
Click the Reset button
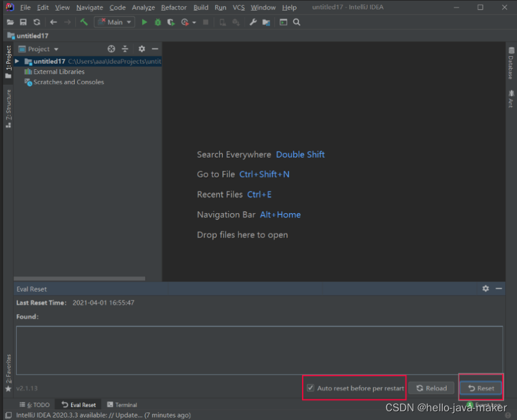(x=481, y=388)
